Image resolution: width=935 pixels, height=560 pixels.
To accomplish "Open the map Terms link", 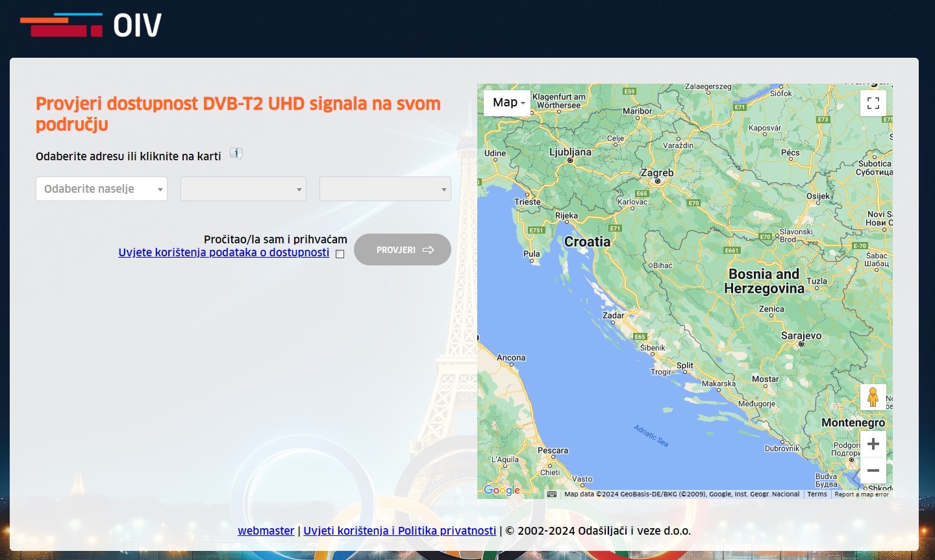I will 817,494.
